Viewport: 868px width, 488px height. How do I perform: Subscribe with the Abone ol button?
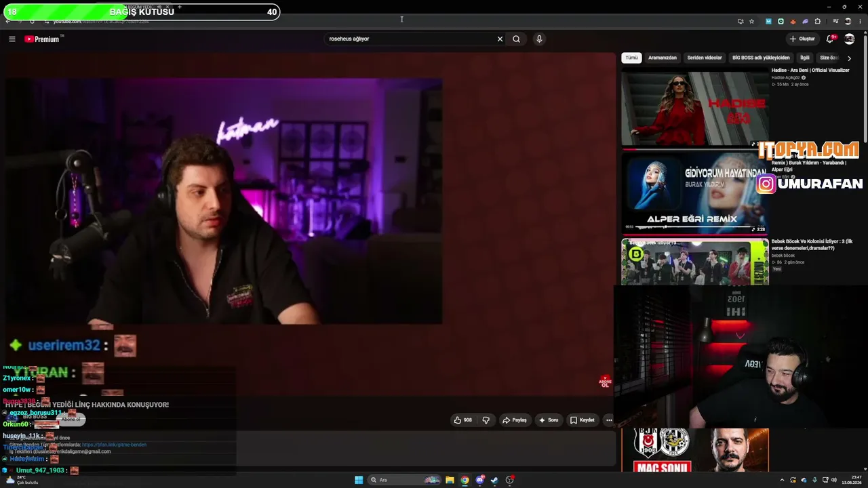pyautogui.click(x=71, y=420)
